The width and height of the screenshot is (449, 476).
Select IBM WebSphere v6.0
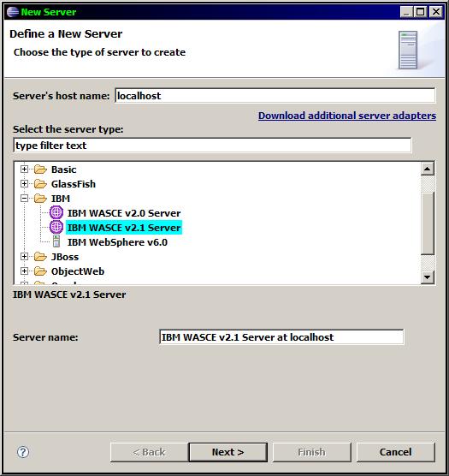click(x=118, y=242)
